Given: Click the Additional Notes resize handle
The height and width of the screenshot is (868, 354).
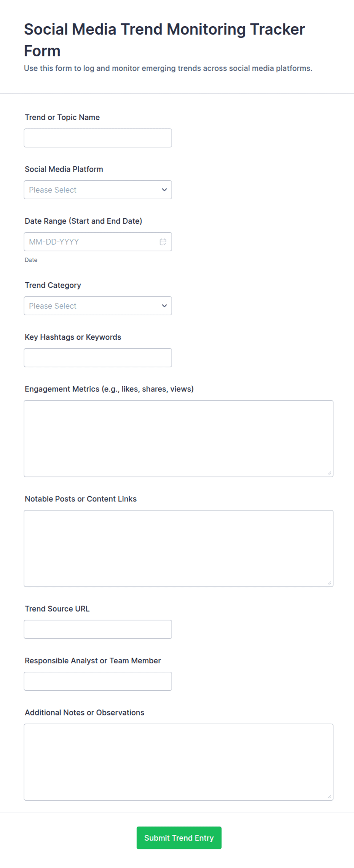Looking at the screenshot, I should pyautogui.click(x=329, y=796).
